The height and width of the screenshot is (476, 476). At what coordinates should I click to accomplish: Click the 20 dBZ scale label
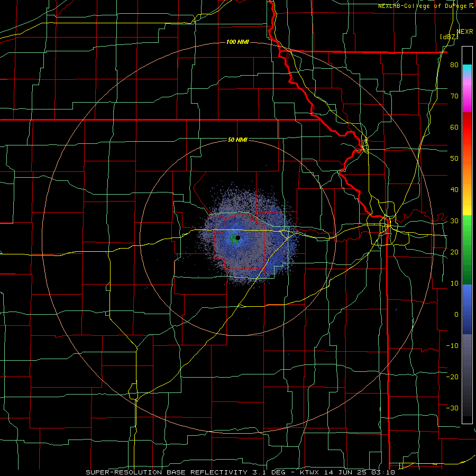click(454, 252)
